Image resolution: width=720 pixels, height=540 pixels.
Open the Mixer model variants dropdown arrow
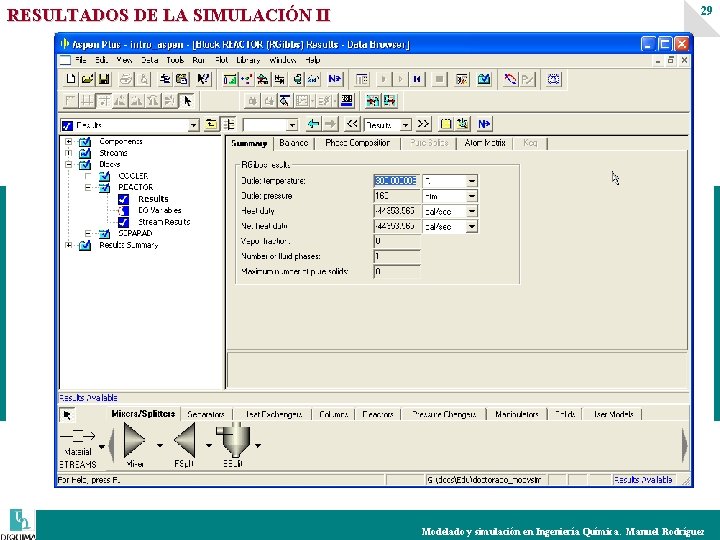160,445
